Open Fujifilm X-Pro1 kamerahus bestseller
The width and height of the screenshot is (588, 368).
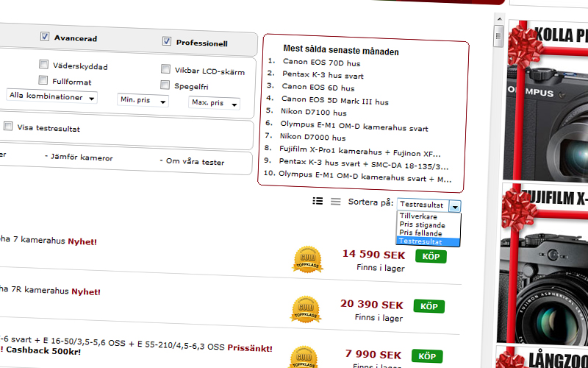[360, 151]
